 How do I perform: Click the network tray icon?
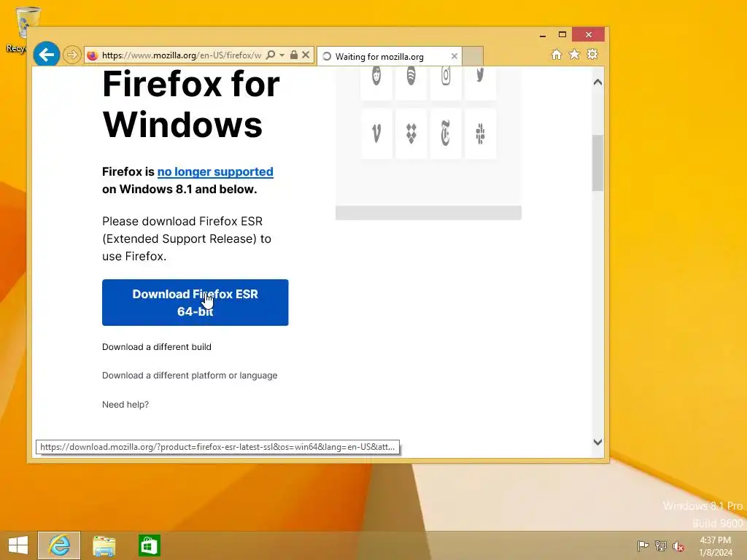tap(660, 545)
